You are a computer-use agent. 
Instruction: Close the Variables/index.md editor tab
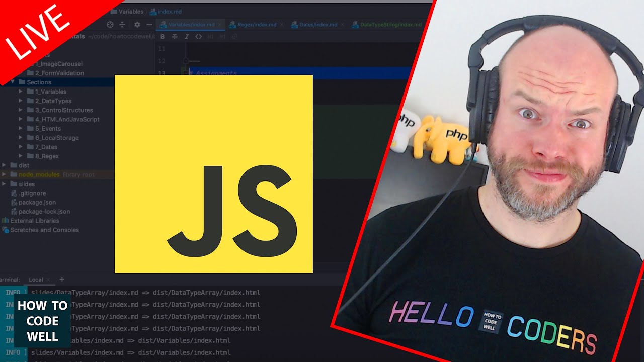pos(220,25)
